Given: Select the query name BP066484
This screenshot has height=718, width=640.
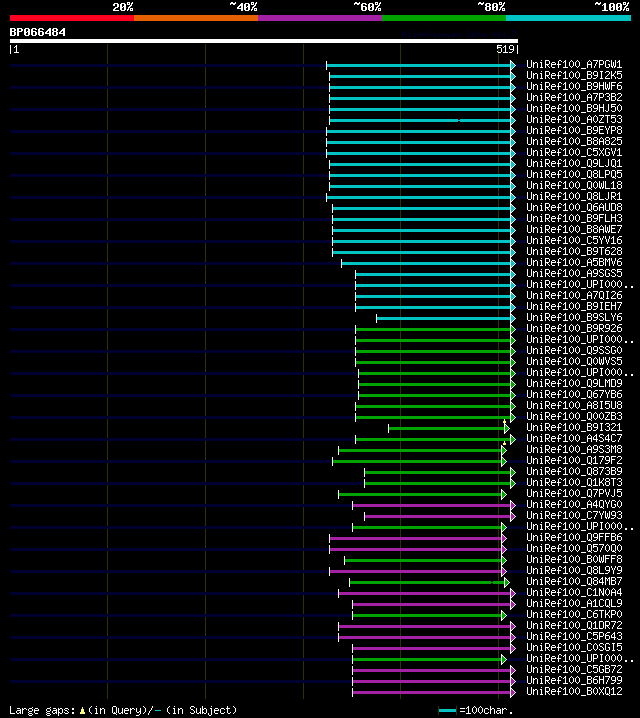Looking at the screenshot, I should [38, 33].
